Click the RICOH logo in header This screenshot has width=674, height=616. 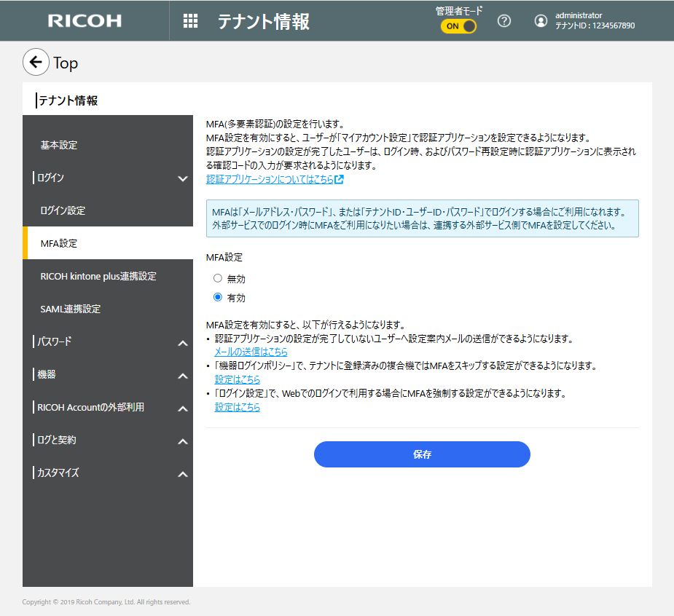[x=85, y=21]
